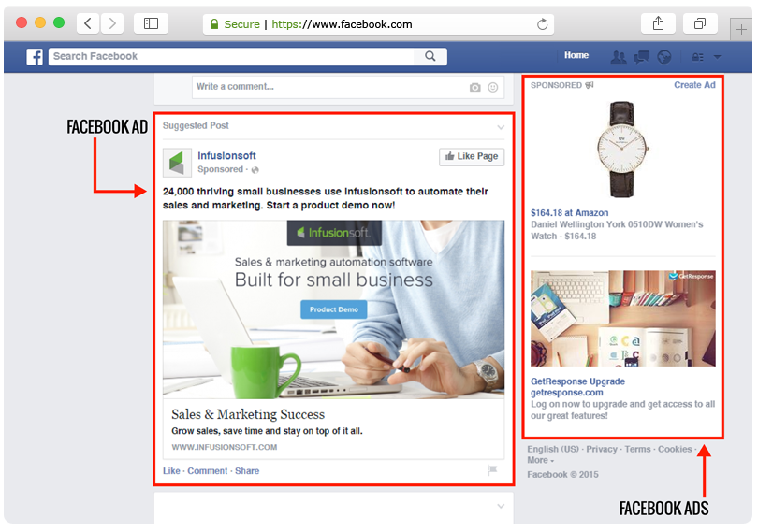The width and height of the screenshot is (758, 532).
Task: Open the messages icon in the top bar
Action: pyautogui.click(x=641, y=56)
